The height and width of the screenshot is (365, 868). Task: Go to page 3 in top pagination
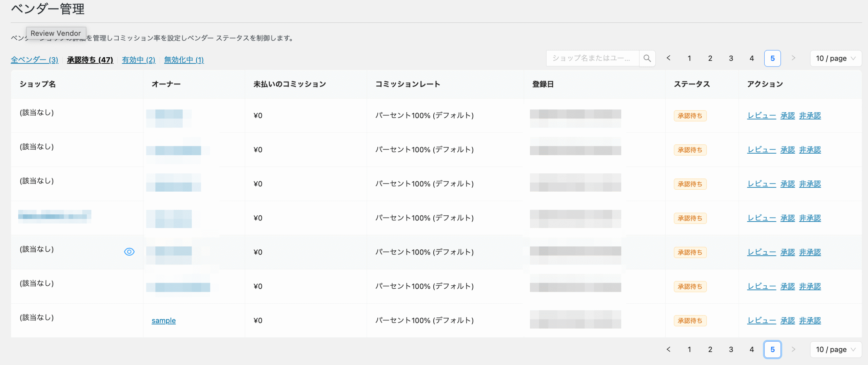pyautogui.click(x=731, y=58)
